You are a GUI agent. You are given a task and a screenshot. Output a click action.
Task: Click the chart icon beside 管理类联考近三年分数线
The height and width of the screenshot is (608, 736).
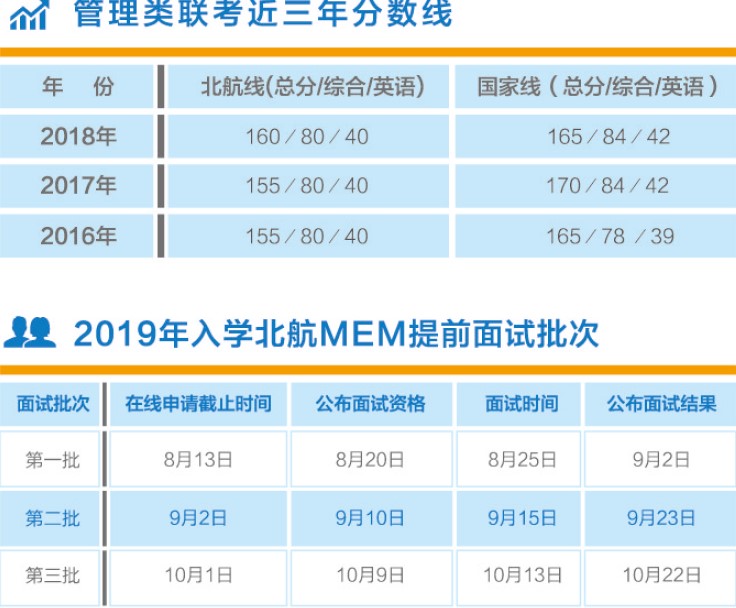pyautogui.click(x=28, y=16)
